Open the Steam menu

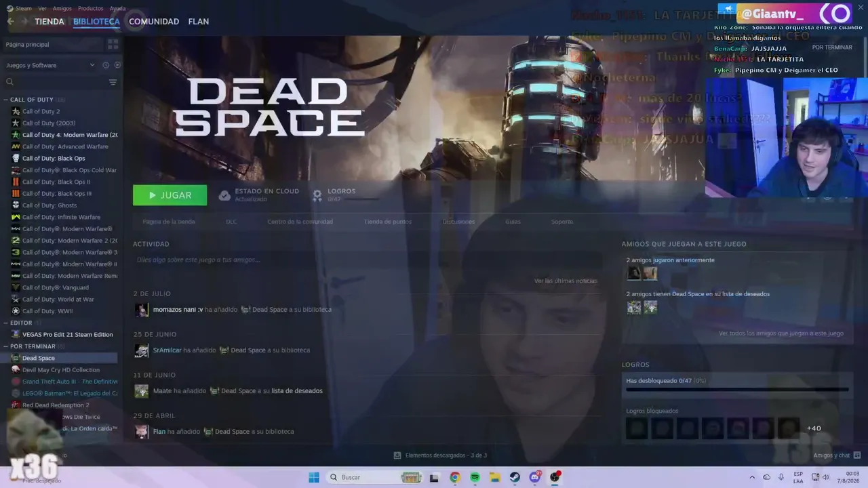(24, 9)
